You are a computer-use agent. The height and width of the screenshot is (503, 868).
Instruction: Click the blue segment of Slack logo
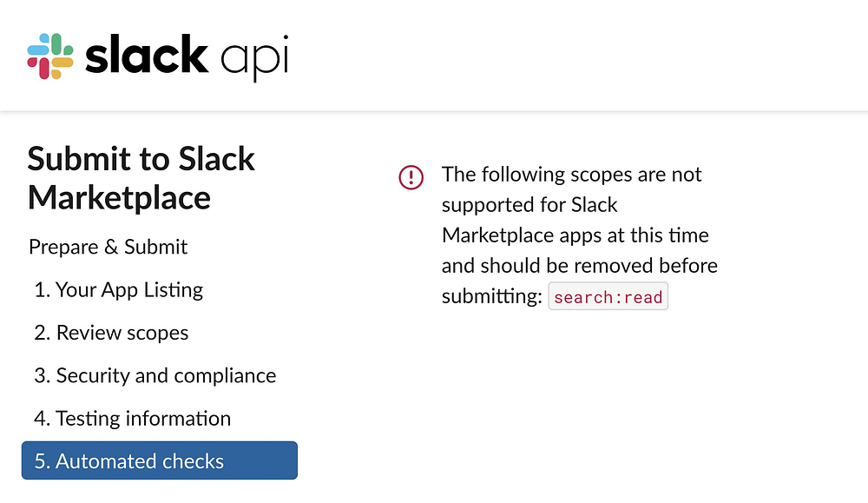pos(40,46)
